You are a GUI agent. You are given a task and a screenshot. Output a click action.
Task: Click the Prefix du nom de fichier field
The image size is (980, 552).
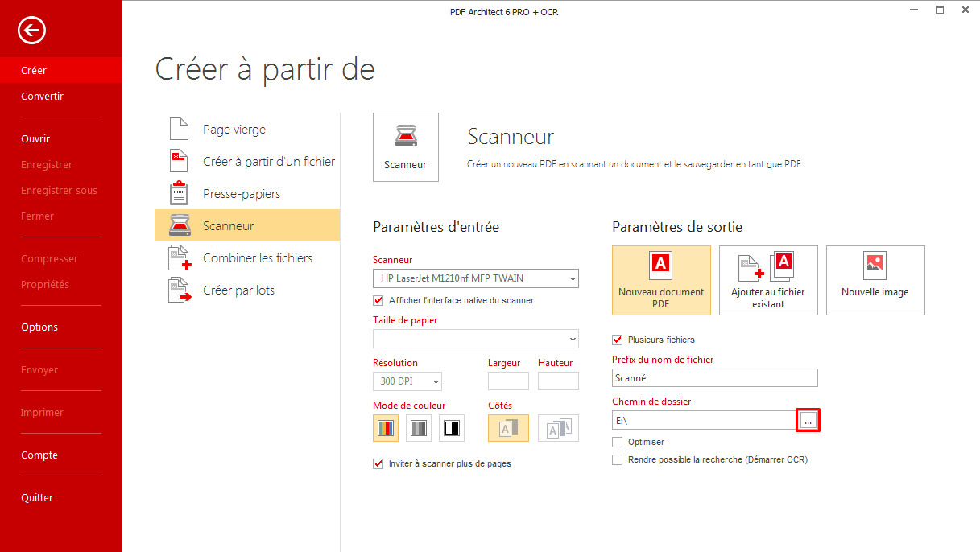point(715,377)
